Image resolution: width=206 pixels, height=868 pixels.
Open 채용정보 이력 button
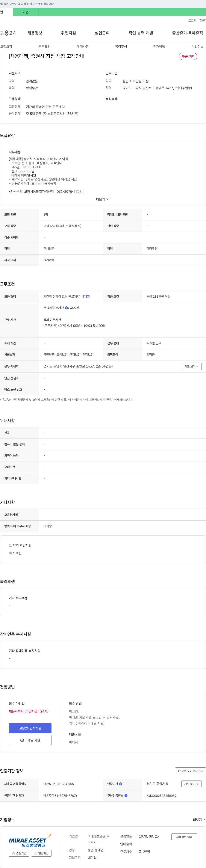tap(184, 837)
